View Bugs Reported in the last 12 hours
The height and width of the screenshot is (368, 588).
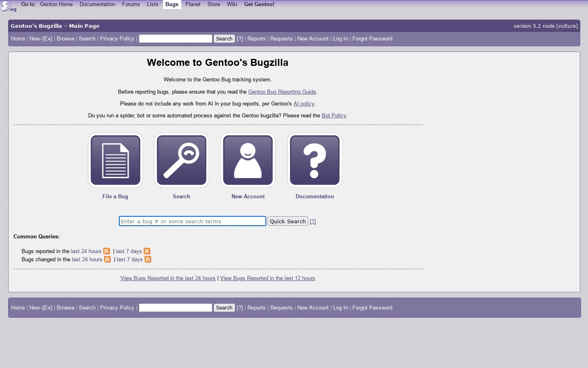pyautogui.click(x=267, y=278)
